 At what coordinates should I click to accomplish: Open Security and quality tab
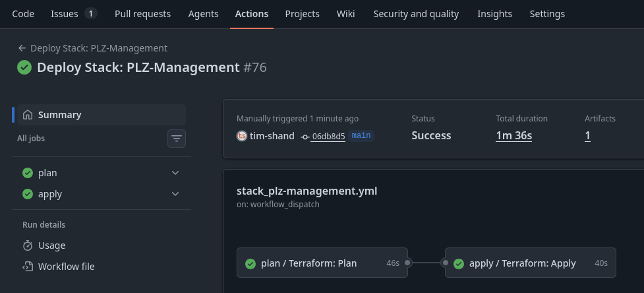point(416,14)
